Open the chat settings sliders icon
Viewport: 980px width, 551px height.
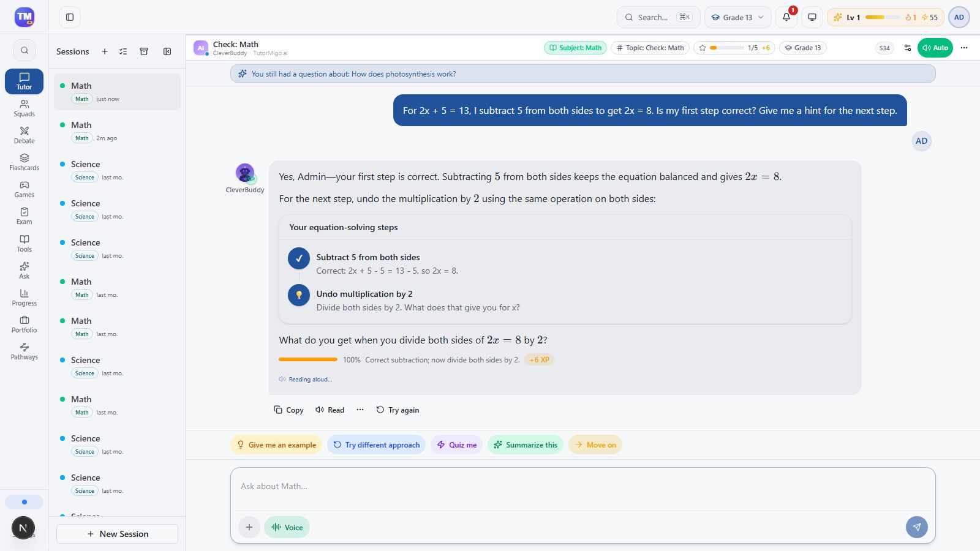[908, 48]
